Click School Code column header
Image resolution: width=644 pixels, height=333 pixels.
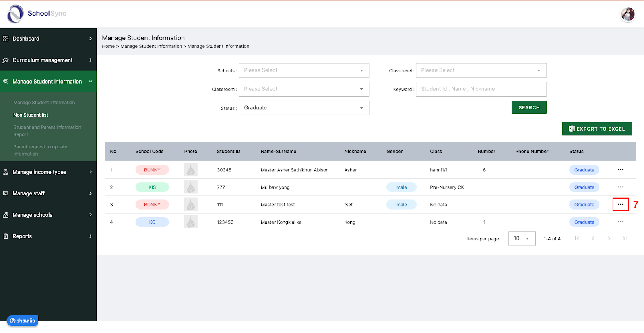(149, 152)
